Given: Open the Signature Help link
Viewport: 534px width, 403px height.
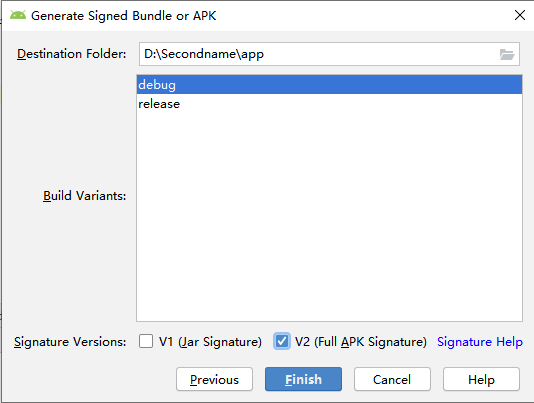Looking at the screenshot, I should click(x=480, y=342).
